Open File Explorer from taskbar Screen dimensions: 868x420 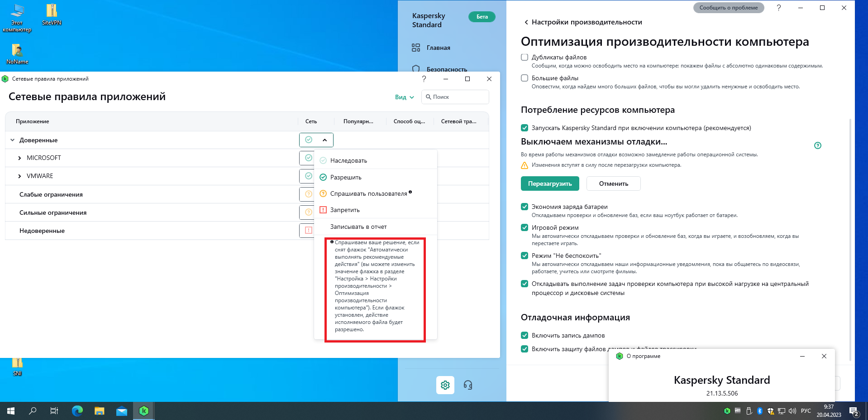(100, 411)
